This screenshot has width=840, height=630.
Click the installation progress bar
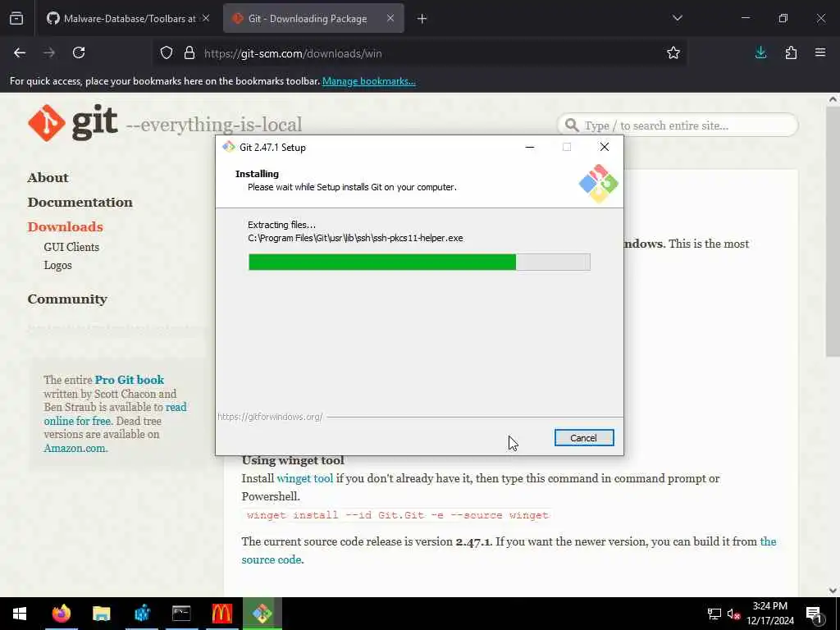419,262
